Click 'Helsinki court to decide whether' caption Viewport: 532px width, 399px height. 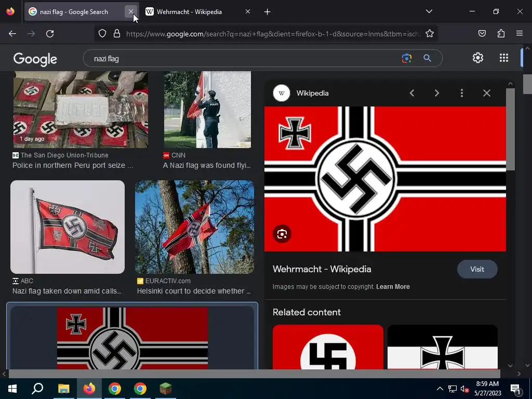point(194,291)
